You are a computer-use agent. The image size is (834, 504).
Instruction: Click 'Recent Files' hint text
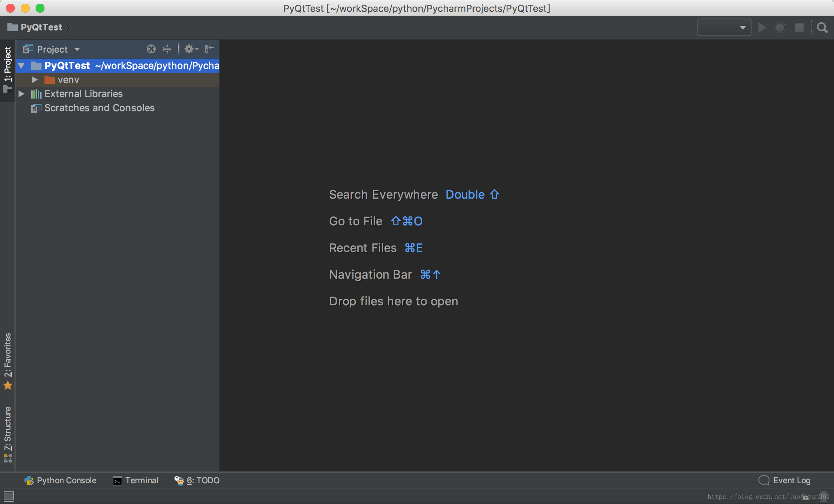(363, 248)
